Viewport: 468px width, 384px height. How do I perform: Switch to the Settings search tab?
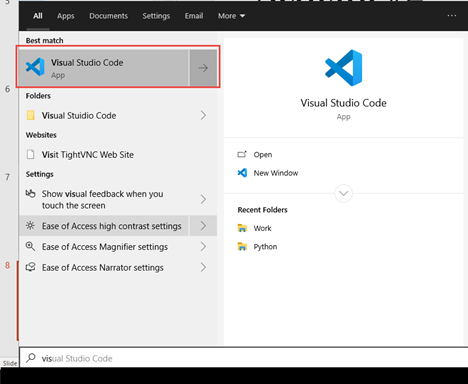click(x=156, y=16)
